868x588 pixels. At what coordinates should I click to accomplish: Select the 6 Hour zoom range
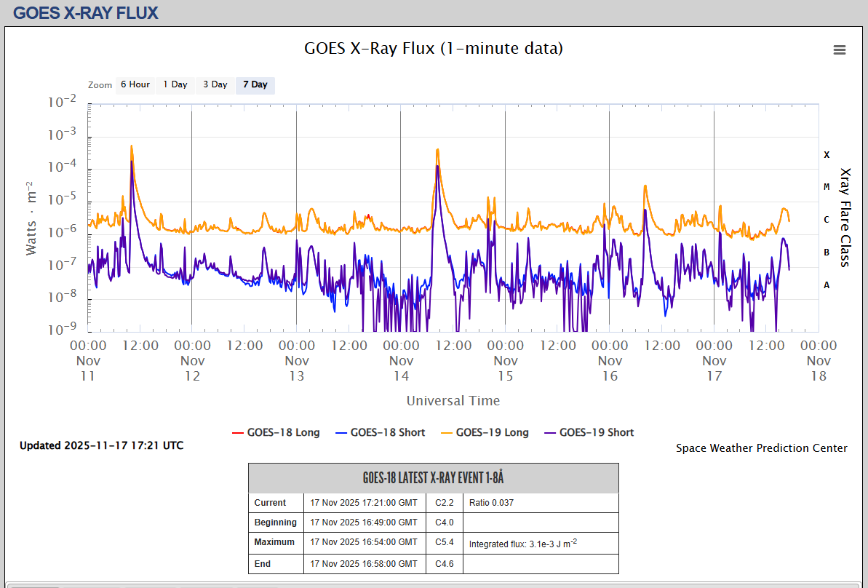pyautogui.click(x=135, y=84)
